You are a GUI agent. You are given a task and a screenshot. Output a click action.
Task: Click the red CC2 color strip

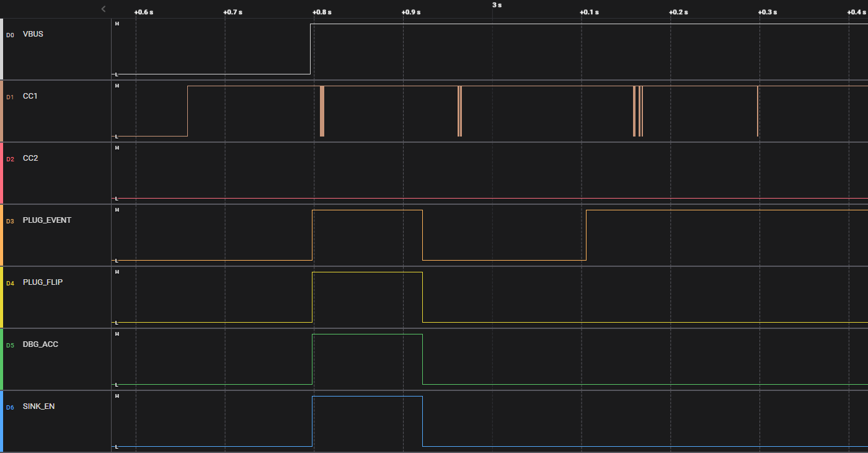click(1, 173)
